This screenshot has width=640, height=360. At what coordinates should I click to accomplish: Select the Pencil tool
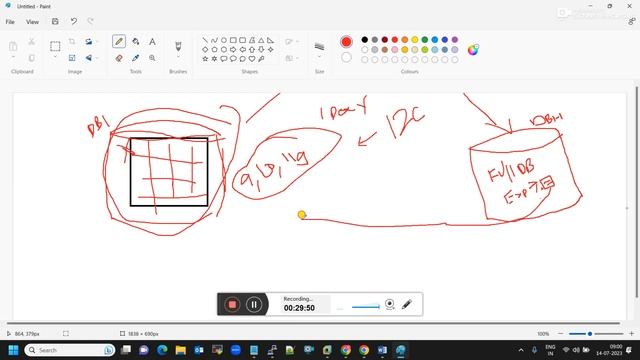[119, 41]
